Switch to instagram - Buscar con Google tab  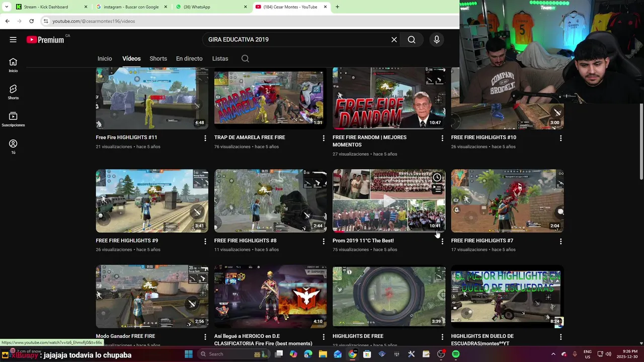pos(131,7)
